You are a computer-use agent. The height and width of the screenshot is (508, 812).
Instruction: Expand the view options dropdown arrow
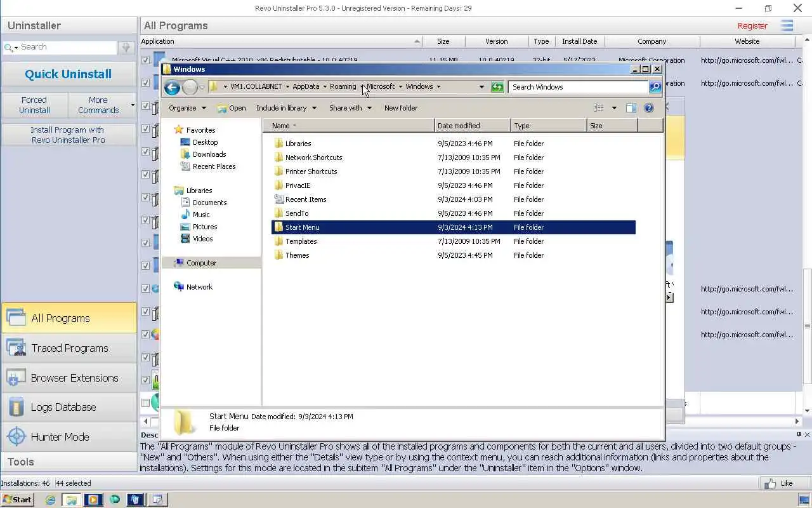614,108
